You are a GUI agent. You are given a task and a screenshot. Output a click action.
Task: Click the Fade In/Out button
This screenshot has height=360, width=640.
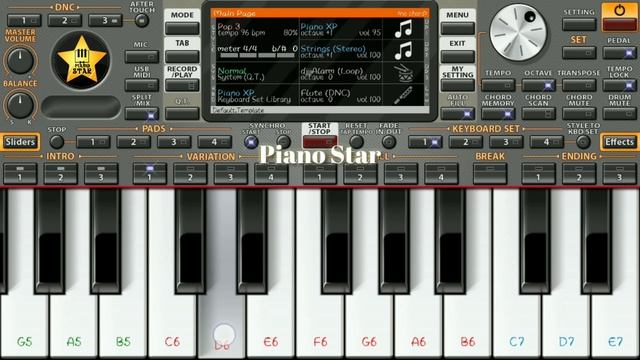coord(389,142)
